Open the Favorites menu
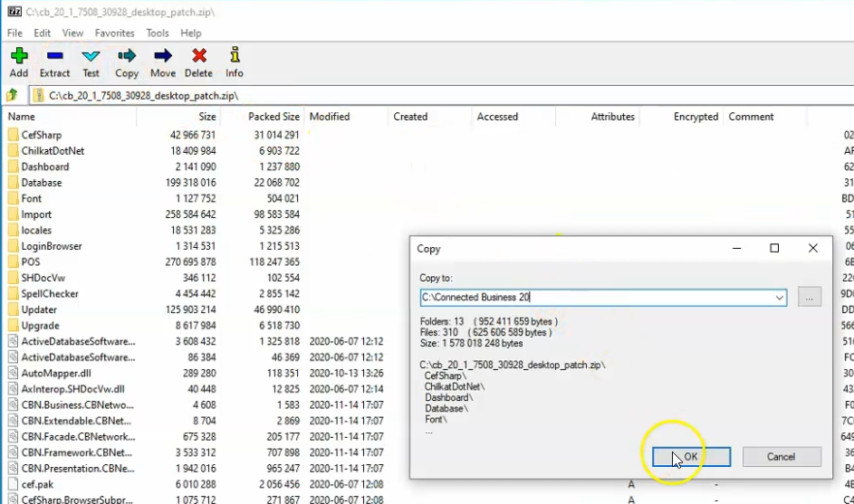This screenshot has width=854, height=504. pyautogui.click(x=114, y=33)
